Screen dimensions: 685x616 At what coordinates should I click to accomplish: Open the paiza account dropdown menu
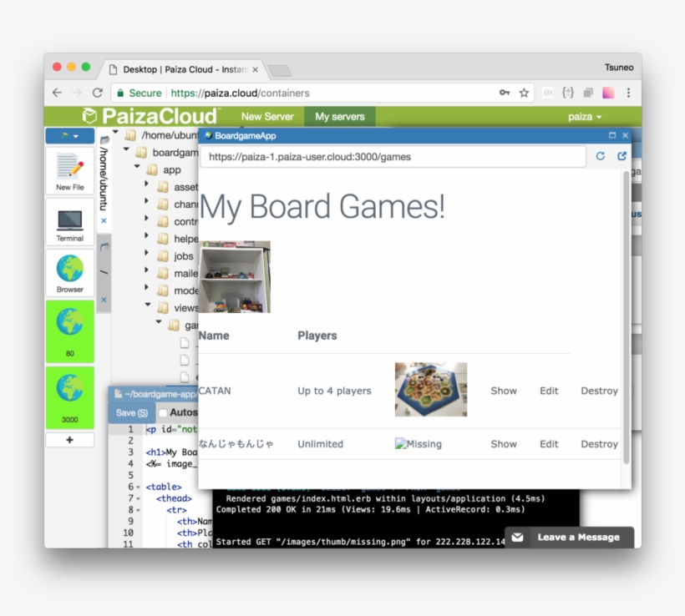click(x=585, y=117)
